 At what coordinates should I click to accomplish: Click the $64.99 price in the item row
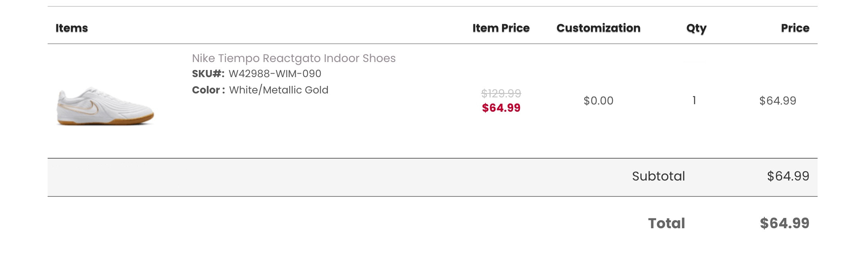pyautogui.click(x=778, y=101)
